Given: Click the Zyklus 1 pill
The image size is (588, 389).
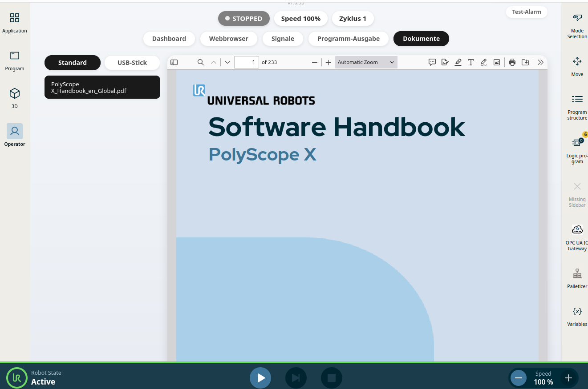Looking at the screenshot, I should (x=353, y=19).
